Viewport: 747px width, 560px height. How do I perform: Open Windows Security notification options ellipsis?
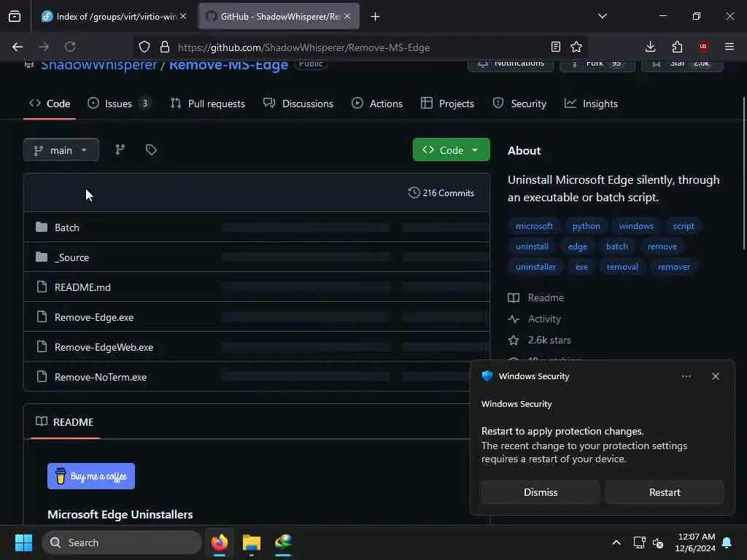coord(686,376)
